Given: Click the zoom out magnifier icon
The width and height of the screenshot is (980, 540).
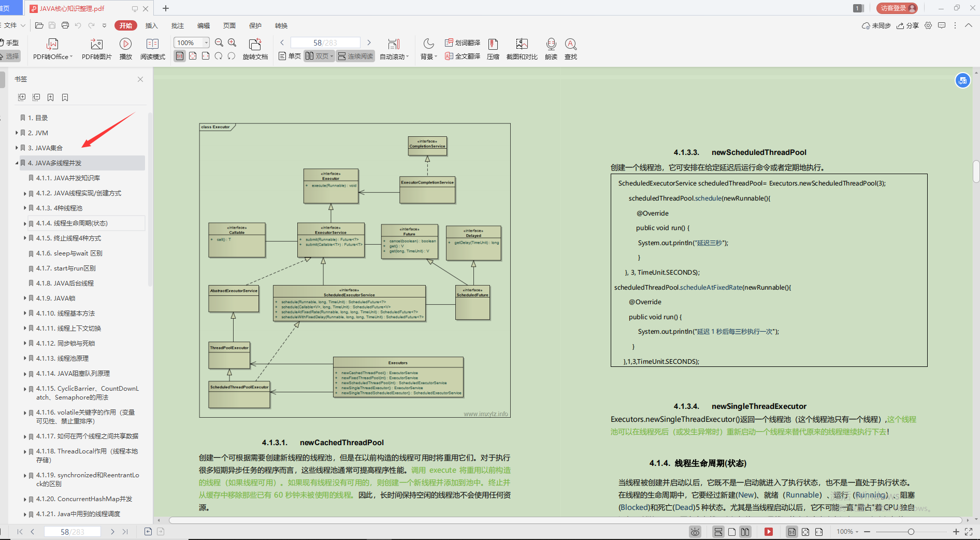Looking at the screenshot, I should (x=219, y=42).
